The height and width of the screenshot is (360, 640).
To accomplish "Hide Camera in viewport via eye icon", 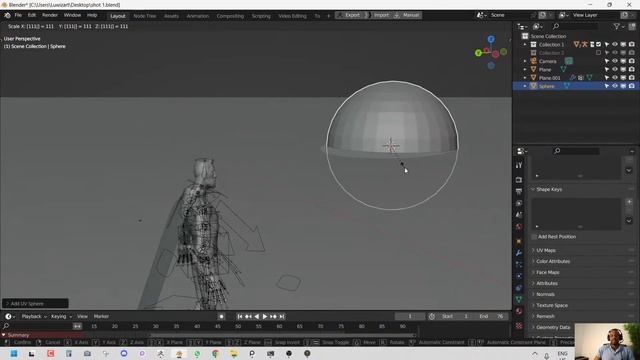I will pos(615,61).
